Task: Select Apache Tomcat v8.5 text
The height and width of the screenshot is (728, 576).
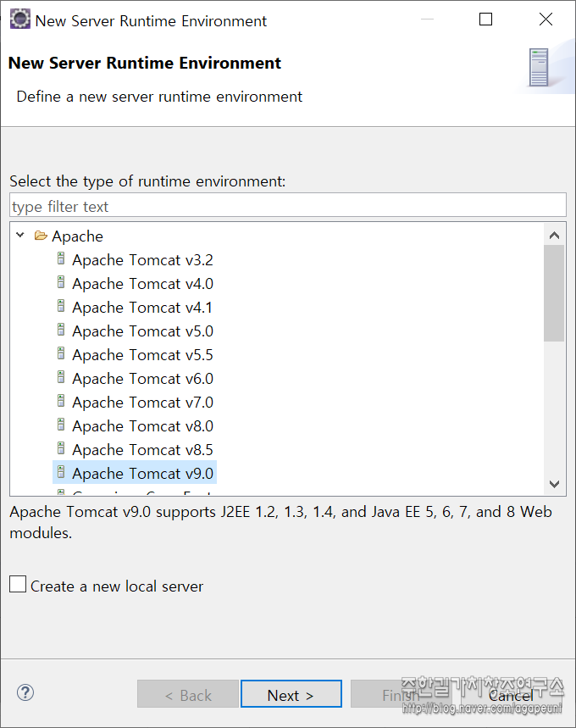Action: coord(142,449)
